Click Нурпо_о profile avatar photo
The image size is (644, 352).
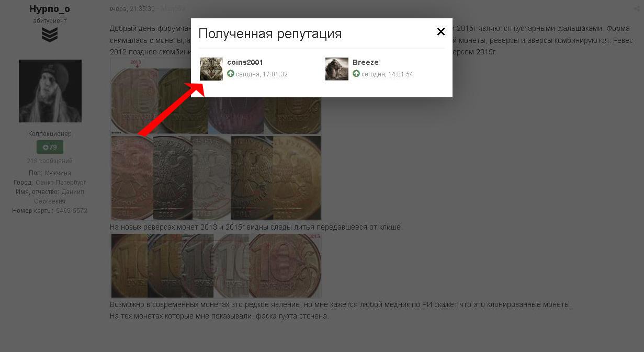50,91
